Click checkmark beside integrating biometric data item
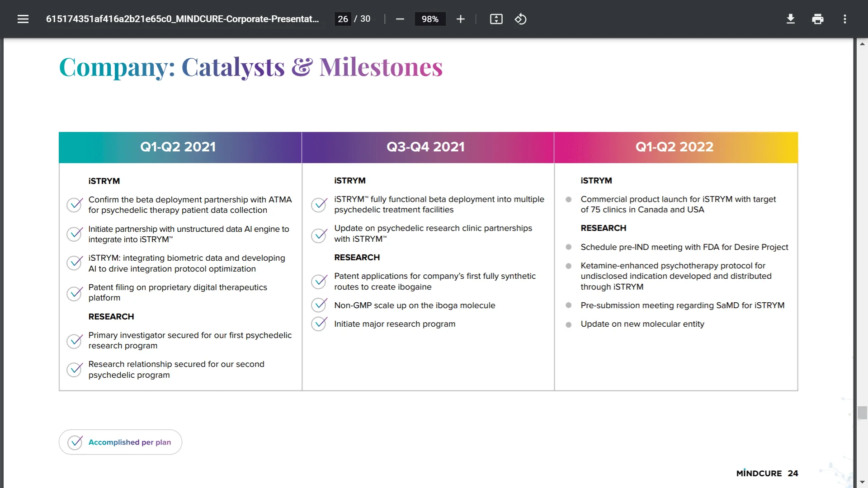 pos(75,263)
